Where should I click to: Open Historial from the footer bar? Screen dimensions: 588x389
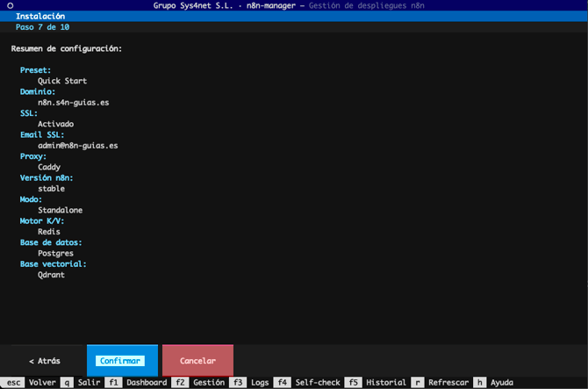(385, 383)
